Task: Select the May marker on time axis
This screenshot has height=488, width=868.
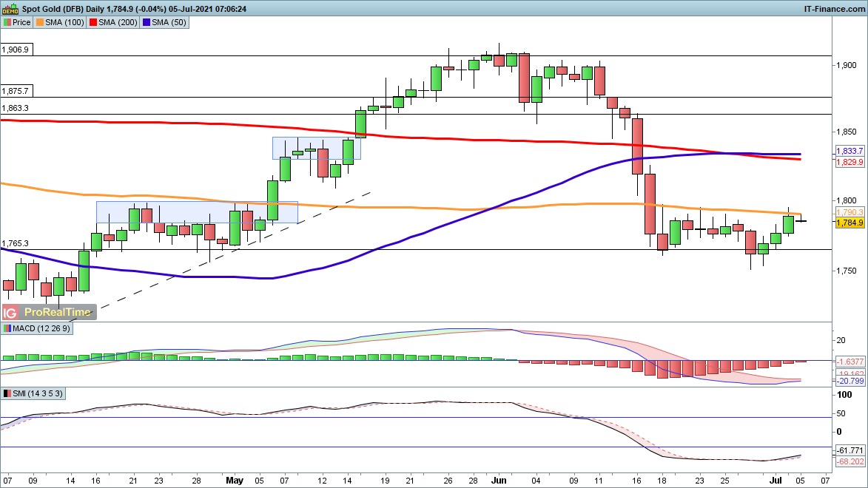Action: click(235, 481)
